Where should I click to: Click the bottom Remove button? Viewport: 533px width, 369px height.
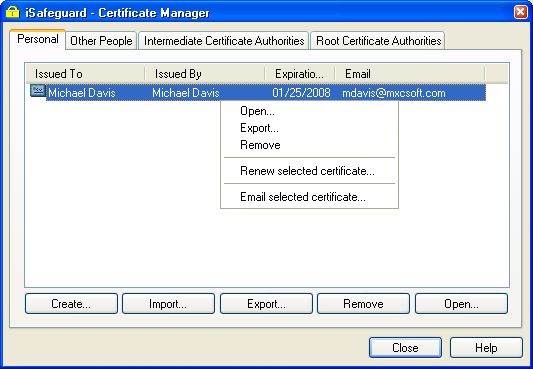[x=363, y=303]
